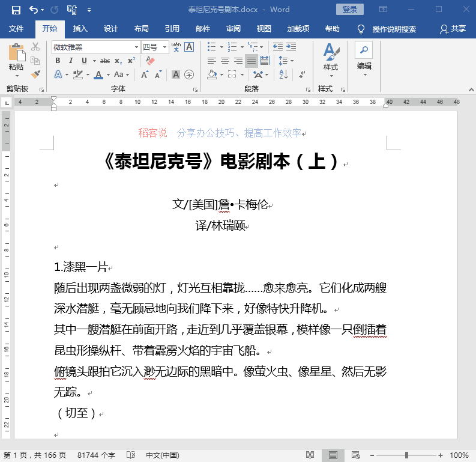The height and width of the screenshot is (462, 476).
Task: Justify paragraph alignment
Action: coord(252,61)
